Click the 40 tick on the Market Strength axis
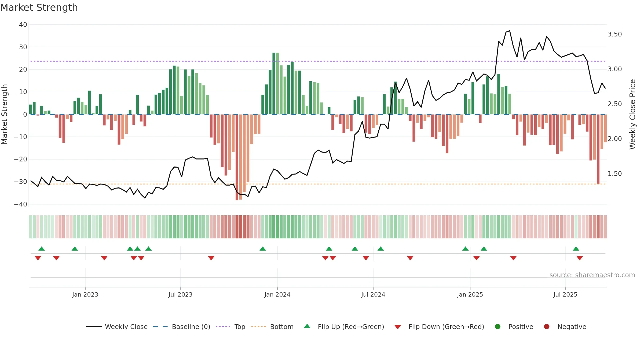 [23, 25]
